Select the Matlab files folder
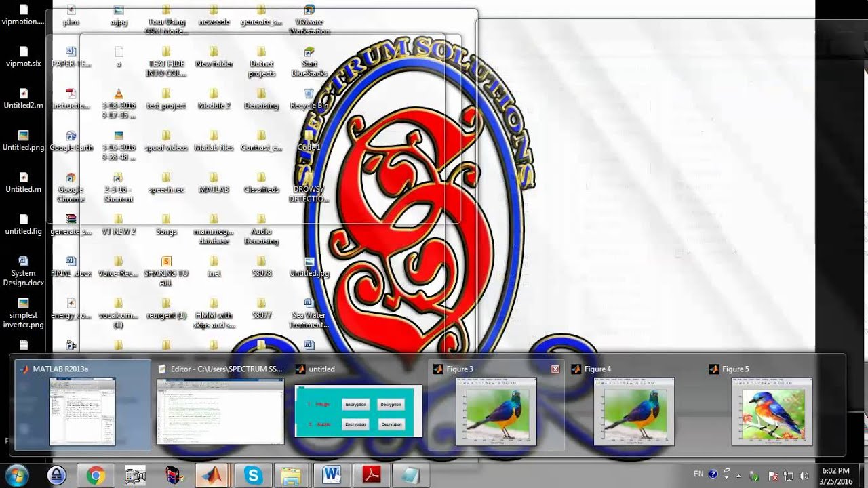 [214, 140]
